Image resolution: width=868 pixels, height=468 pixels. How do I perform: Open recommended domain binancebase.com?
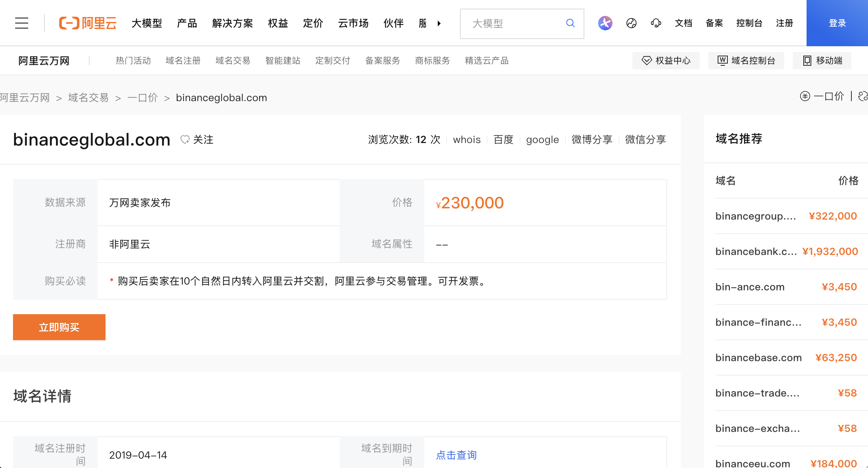759,357
